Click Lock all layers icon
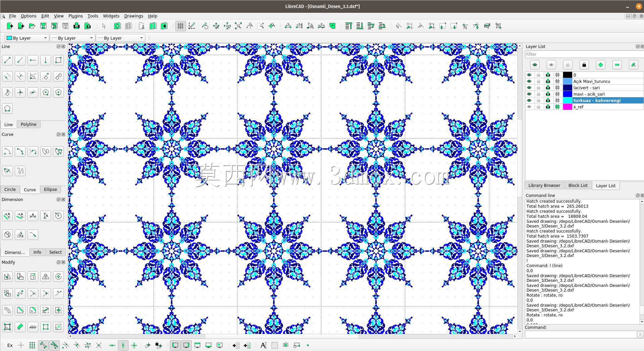Viewport: 644px width, 351px height. 584,65
